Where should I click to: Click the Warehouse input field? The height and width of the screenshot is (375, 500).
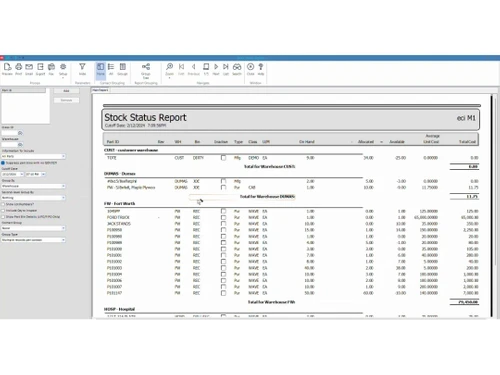click(x=9, y=145)
